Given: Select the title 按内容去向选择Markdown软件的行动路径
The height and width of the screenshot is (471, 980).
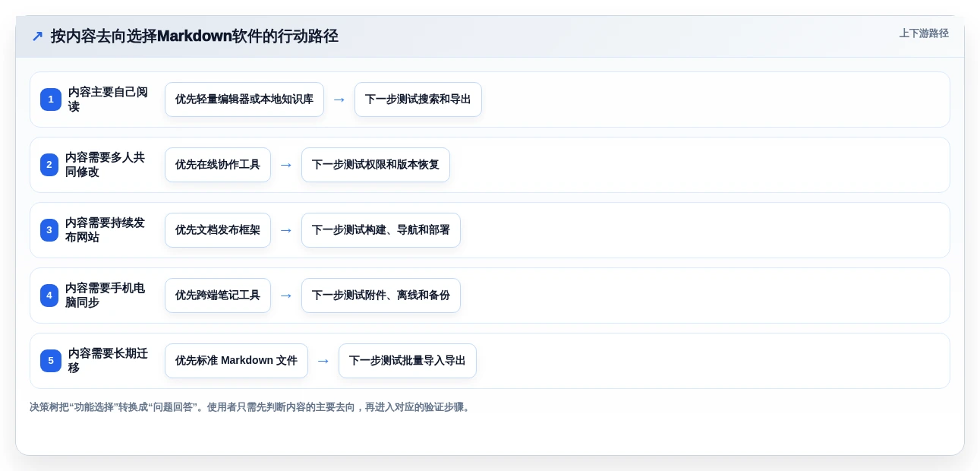Looking at the screenshot, I should [x=194, y=36].
